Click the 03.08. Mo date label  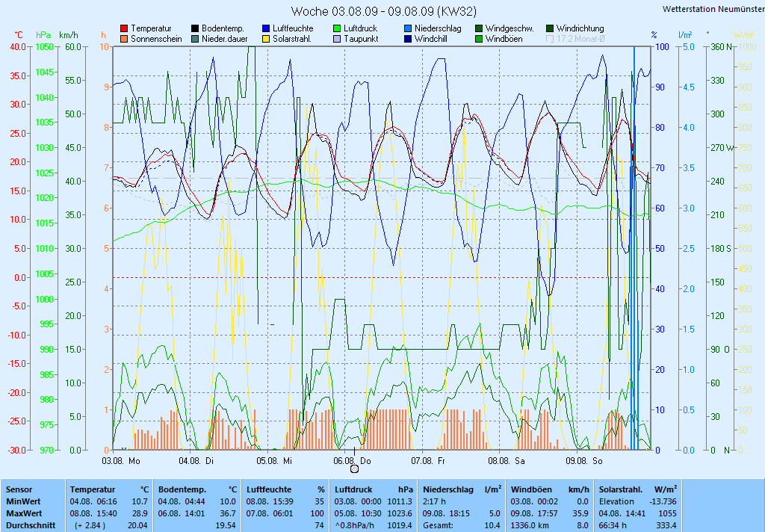click(x=121, y=461)
